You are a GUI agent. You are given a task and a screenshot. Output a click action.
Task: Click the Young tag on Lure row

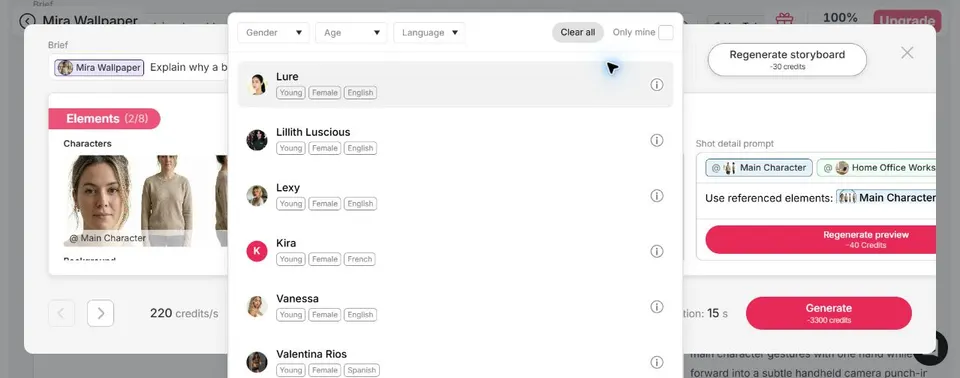click(x=291, y=93)
